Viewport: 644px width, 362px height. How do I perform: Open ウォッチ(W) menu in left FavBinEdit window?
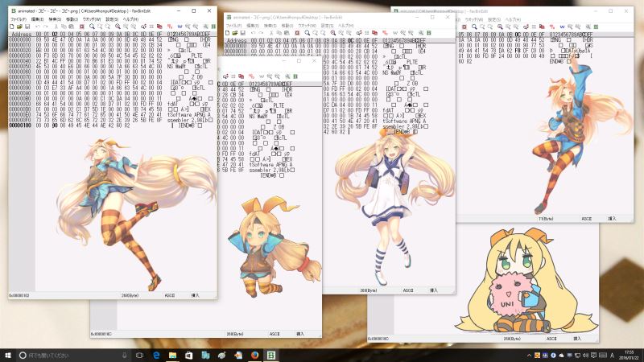point(92,19)
